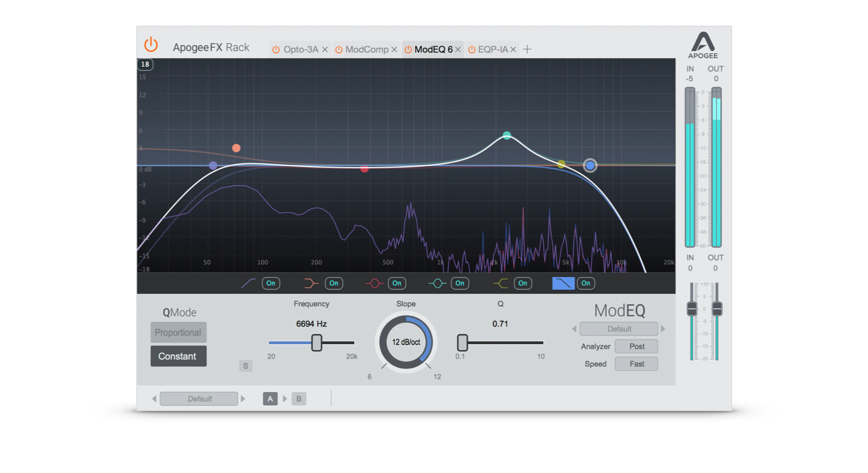This screenshot has width=868, height=473.
Task: Click the ModEQ 6 tab power icon
Action: (x=408, y=49)
